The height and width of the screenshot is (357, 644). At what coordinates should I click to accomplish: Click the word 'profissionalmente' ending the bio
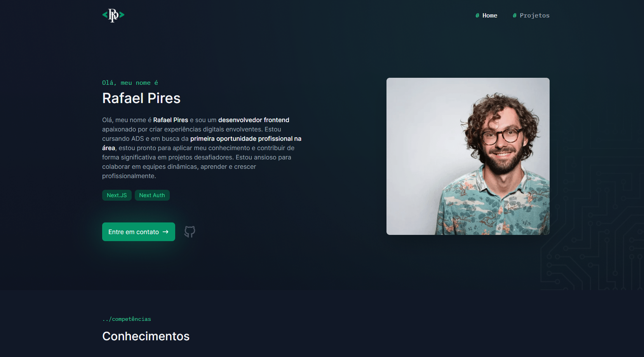coord(128,176)
